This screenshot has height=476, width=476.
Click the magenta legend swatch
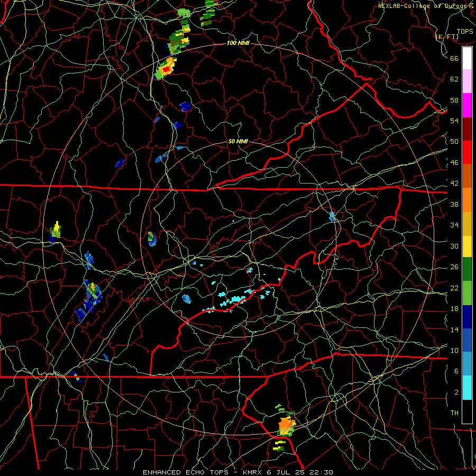pos(467,105)
